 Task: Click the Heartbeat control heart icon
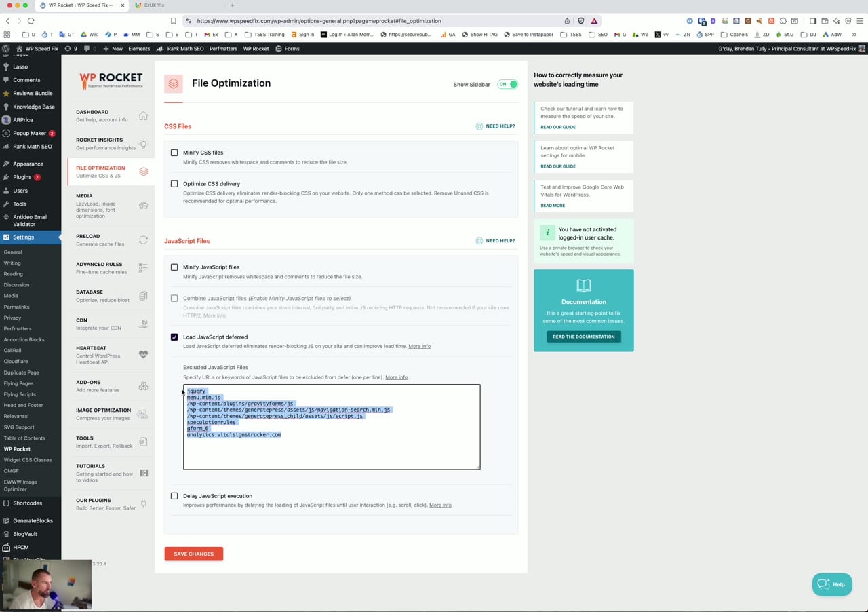click(x=143, y=354)
